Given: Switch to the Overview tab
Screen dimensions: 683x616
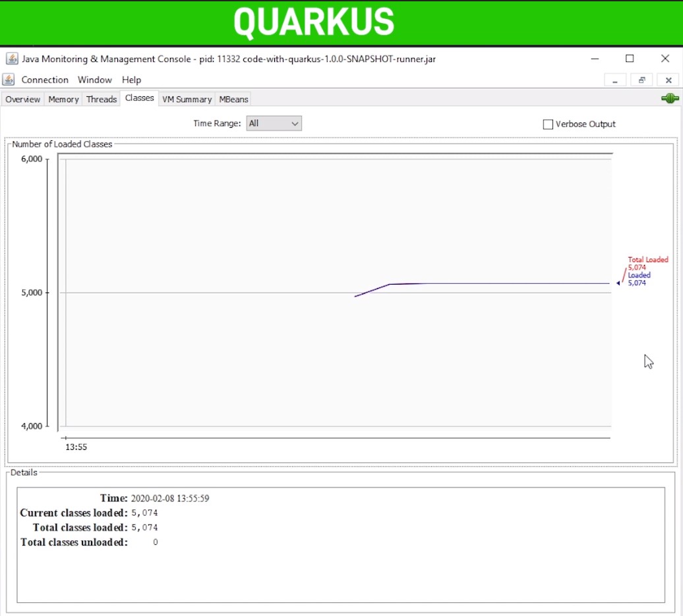Looking at the screenshot, I should coord(22,99).
